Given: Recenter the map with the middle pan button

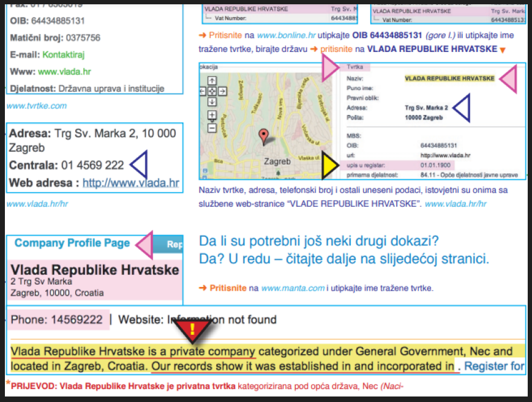Looking at the screenshot, I should point(212,91).
